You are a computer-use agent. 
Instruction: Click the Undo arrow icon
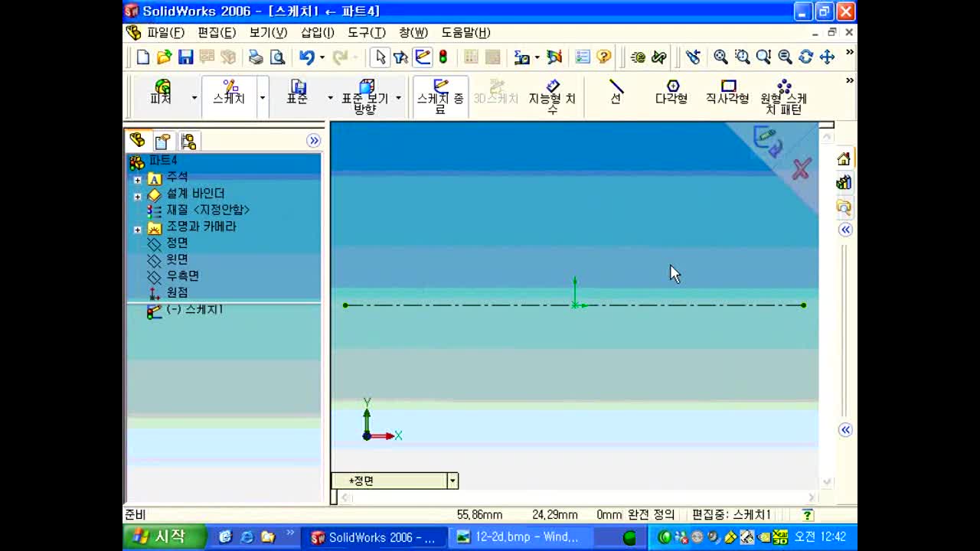307,57
